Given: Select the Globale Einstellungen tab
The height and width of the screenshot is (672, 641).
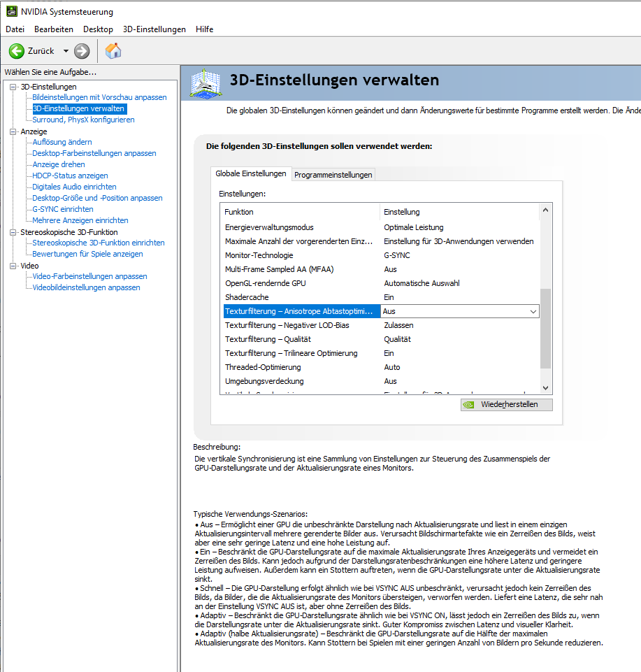Looking at the screenshot, I should 251,173.
